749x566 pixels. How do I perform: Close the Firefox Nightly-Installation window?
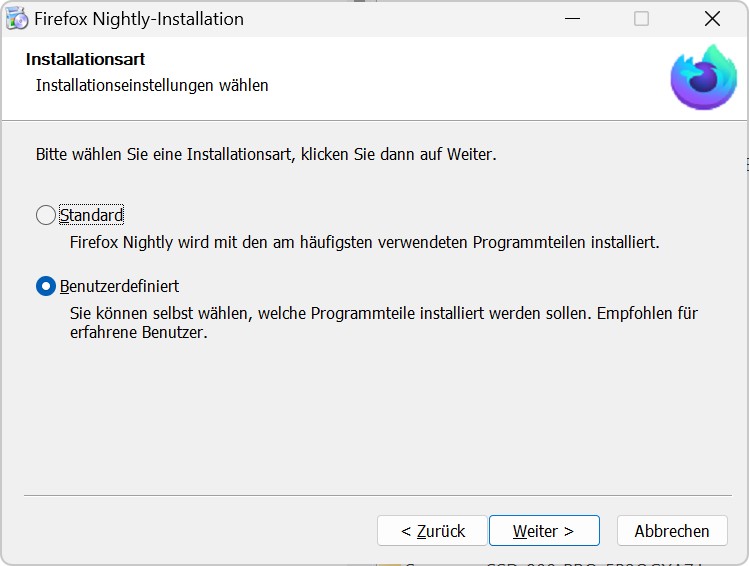point(712,19)
